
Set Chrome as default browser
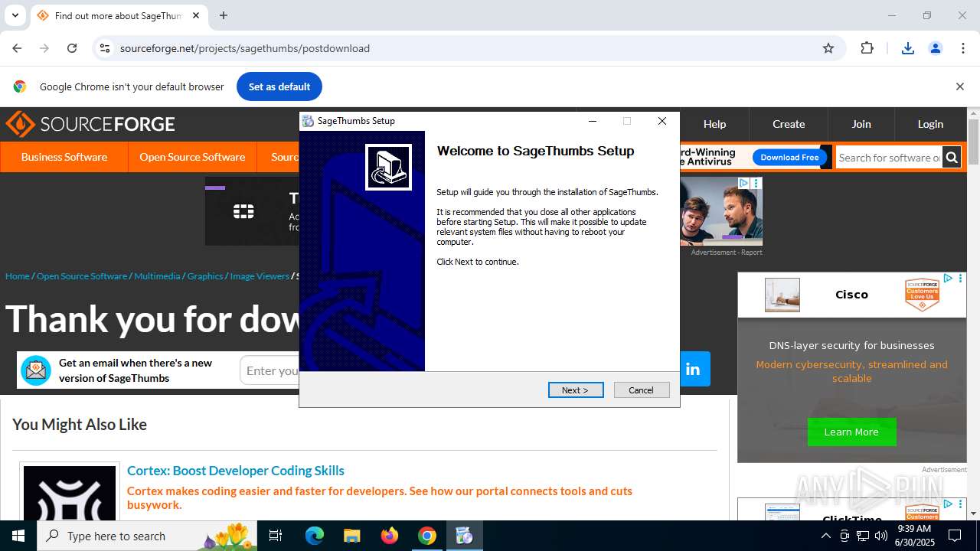coord(279,86)
